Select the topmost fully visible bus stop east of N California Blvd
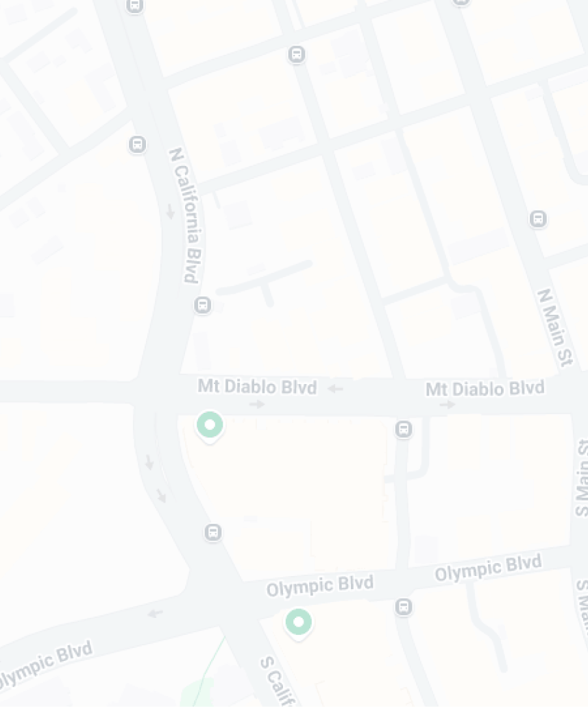588x707 pixels. point(297,54)
